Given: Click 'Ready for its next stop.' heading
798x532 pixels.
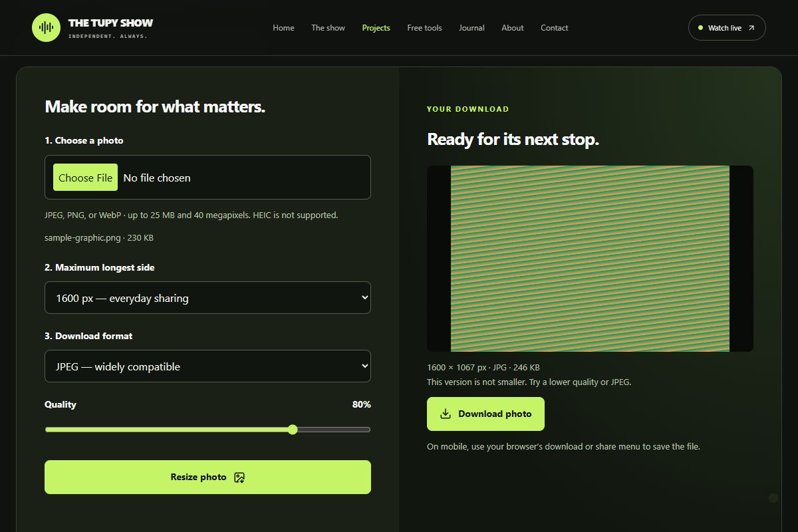Looking at the screenshot, I should pos(513,140).
